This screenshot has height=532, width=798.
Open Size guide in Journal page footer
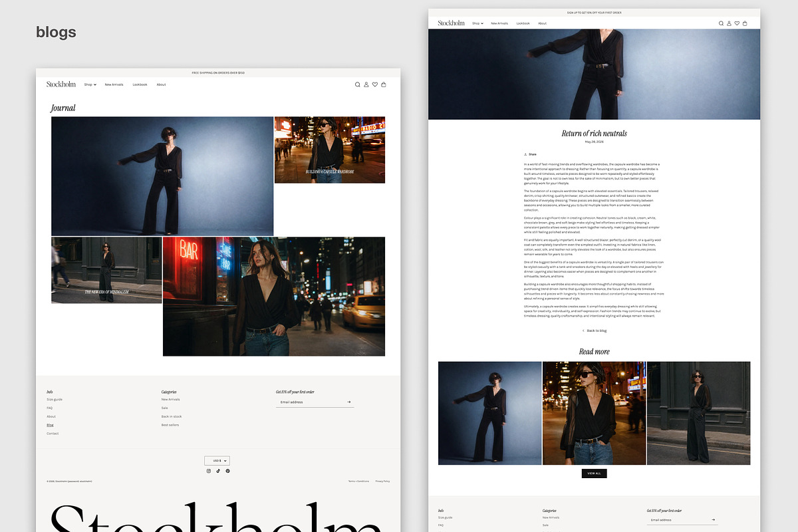click(55, 400)
